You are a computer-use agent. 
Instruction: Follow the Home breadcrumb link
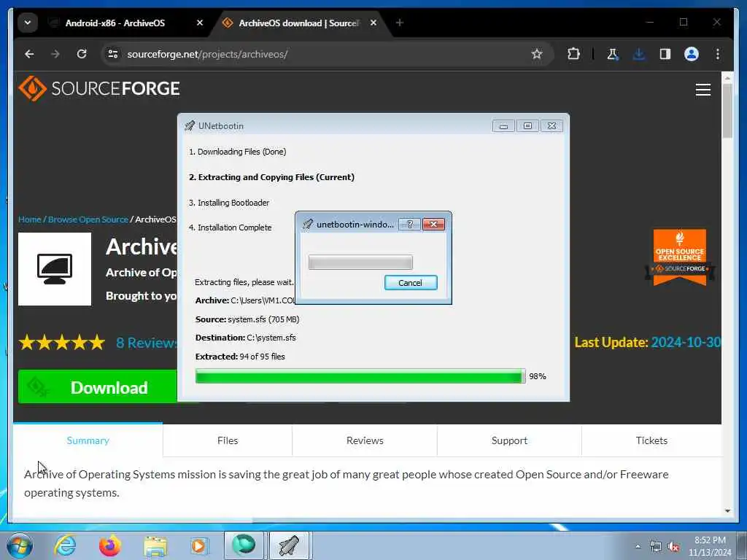29,219
